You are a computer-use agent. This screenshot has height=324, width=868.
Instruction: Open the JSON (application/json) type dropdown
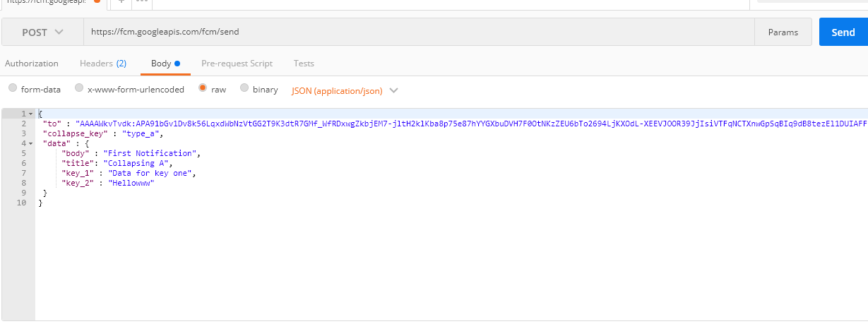click(x=345, y=90)
